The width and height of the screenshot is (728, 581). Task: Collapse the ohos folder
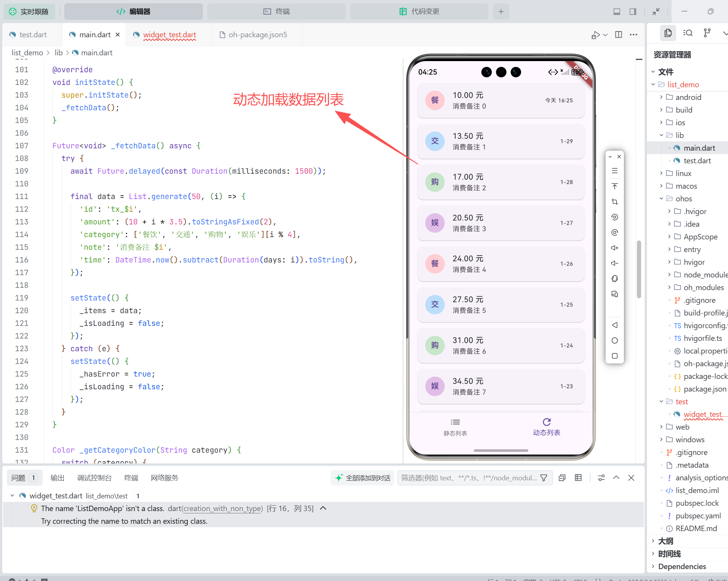pyautogui.click(x=661, y=199)
